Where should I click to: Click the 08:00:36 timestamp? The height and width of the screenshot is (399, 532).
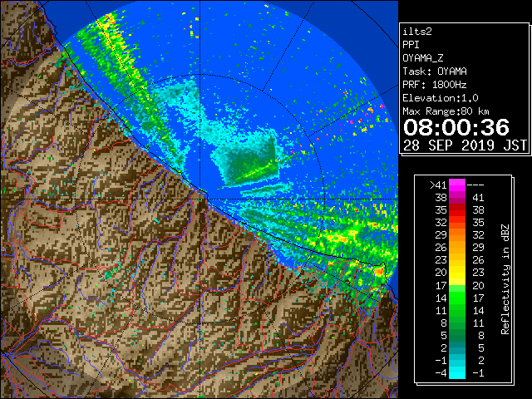(456, 127)
